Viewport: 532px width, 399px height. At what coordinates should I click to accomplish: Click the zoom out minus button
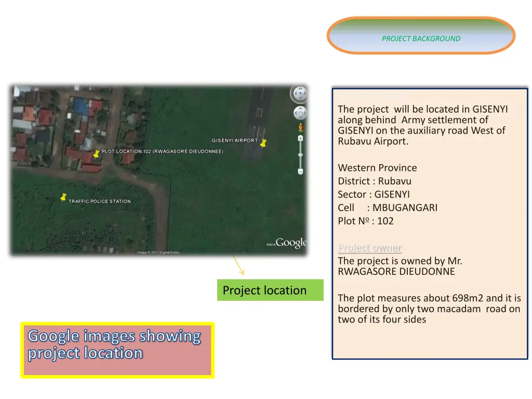point(300,171)
